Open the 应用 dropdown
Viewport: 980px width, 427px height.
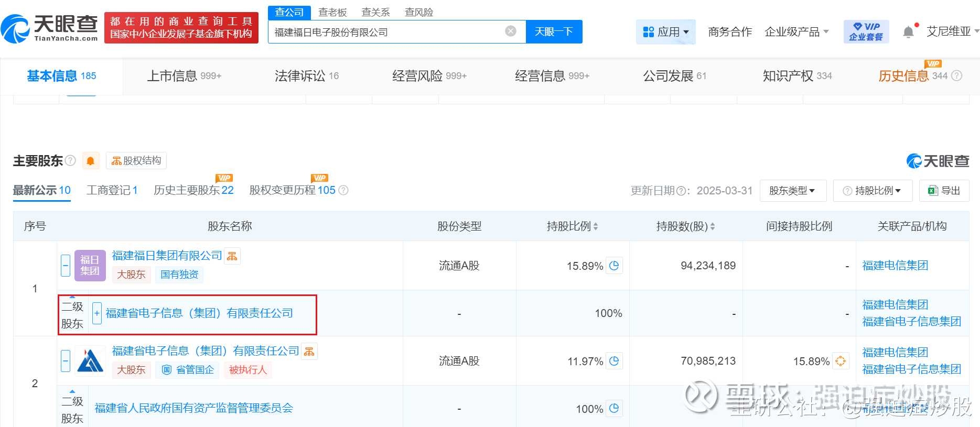665,32
